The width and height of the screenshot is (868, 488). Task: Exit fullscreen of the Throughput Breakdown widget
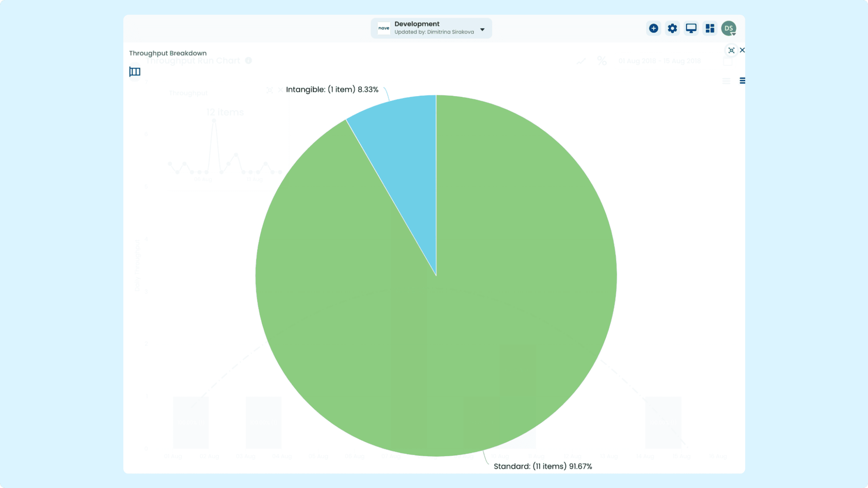click(x=731, y=50)
